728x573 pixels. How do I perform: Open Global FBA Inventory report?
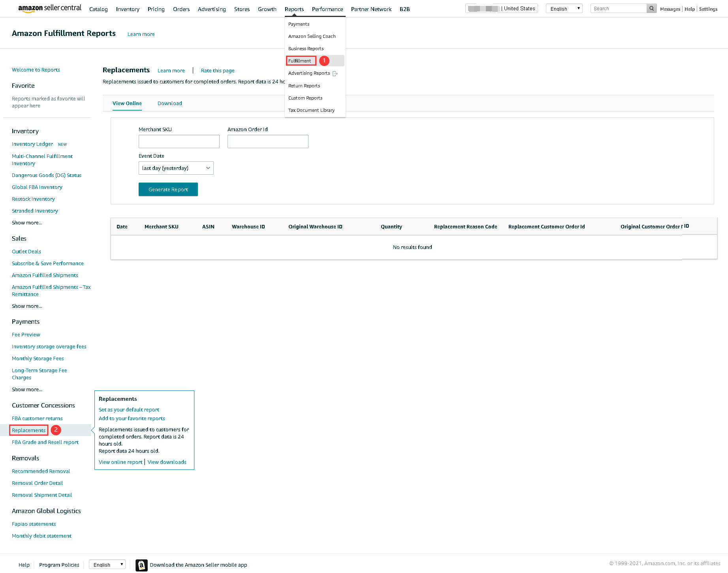pos(37,187)
